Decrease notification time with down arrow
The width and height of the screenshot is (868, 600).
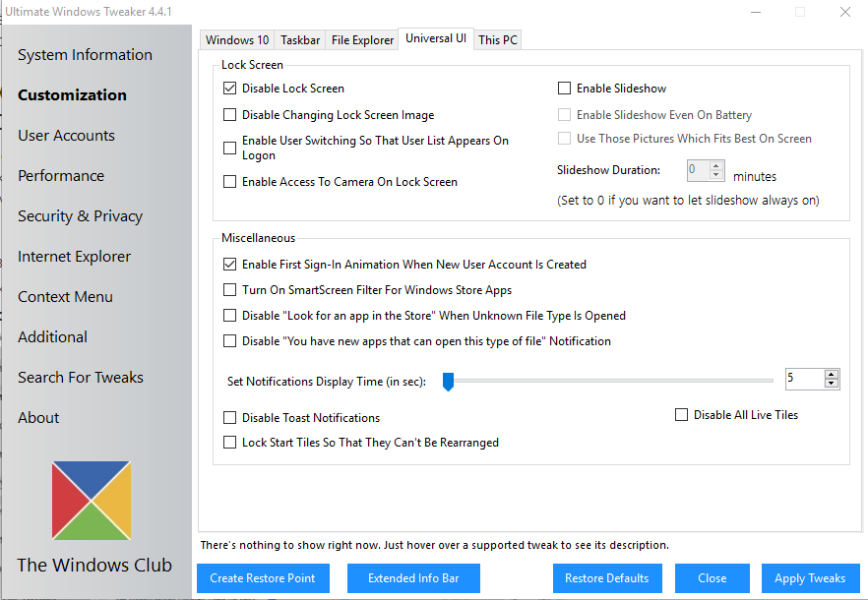tap(831, 384)
